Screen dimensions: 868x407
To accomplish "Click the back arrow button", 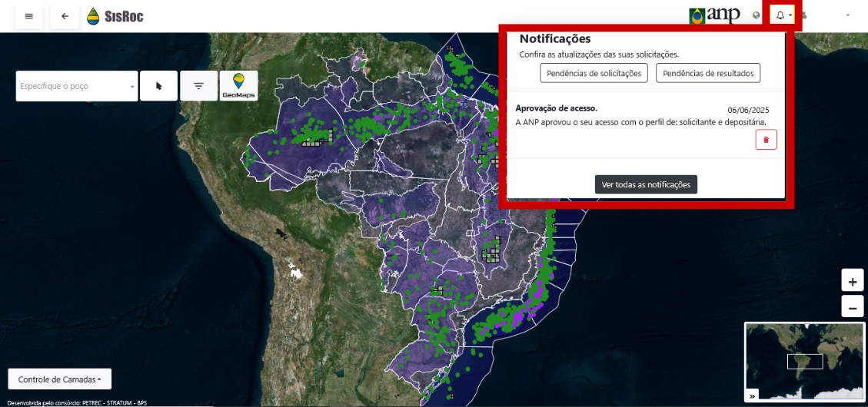I will coord(65,16).
